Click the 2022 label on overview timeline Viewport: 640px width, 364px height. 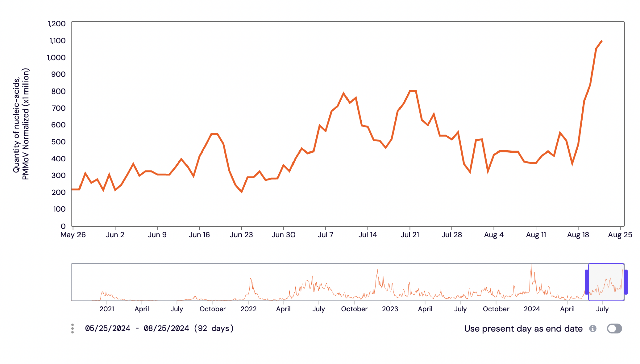point(248,309)
